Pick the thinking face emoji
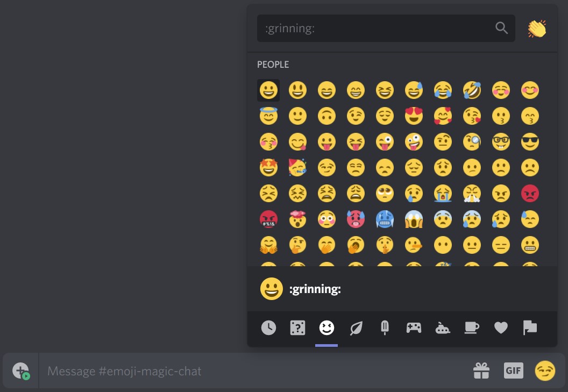 297,245
